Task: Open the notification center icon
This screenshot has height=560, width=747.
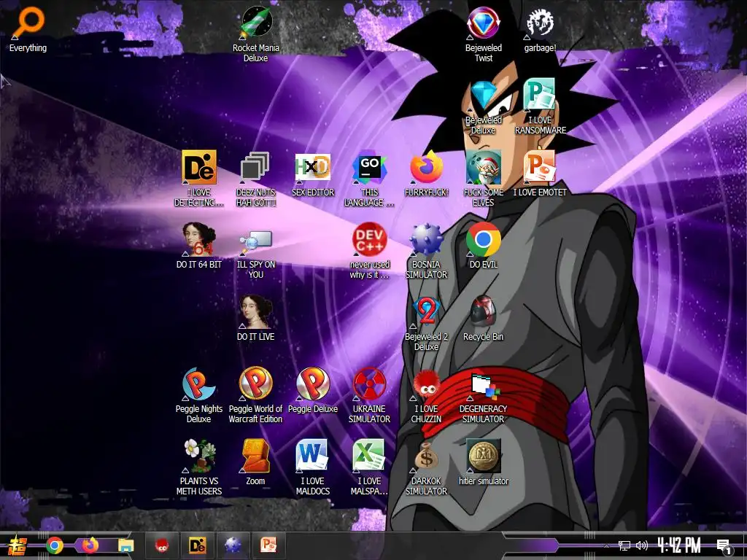Action: click(x=724, y=546)
